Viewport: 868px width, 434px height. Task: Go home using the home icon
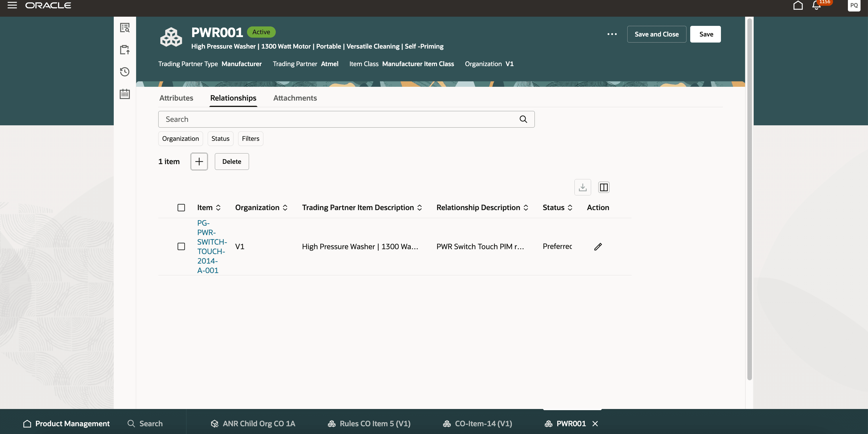798,5
